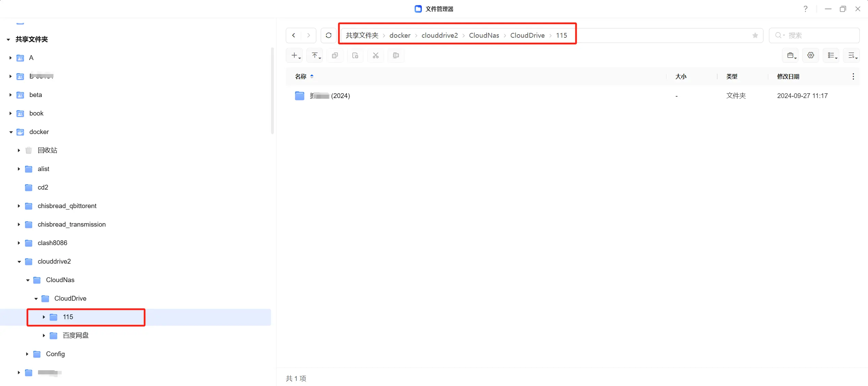868x386 pixels.
Task: Star the current path as favorite
Action: point(755,35)
